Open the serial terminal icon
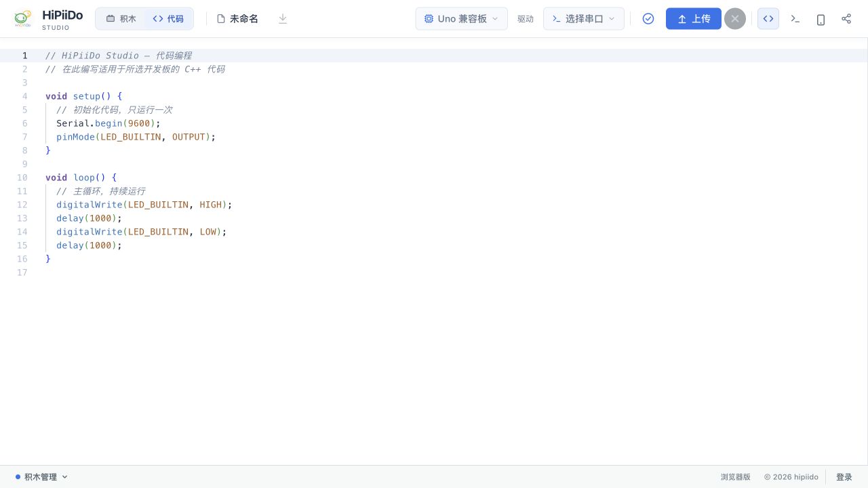 (795, 19)
